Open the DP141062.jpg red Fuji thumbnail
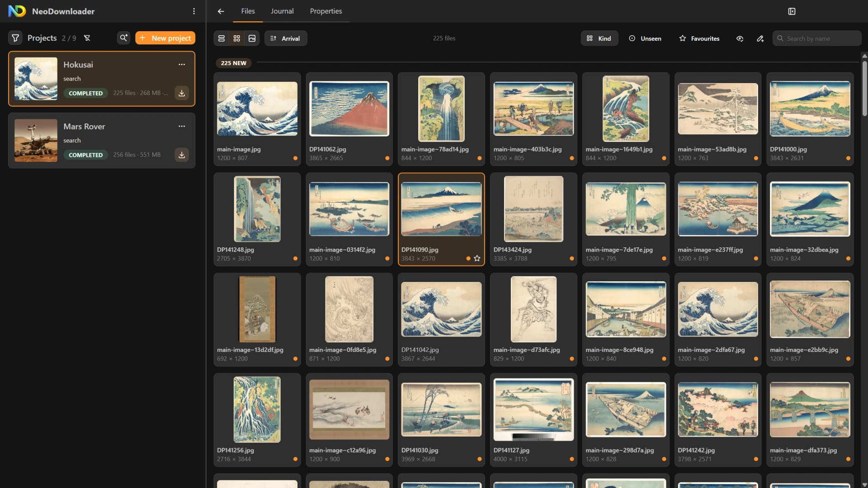 pyautogui.click(x=349, y=109)
